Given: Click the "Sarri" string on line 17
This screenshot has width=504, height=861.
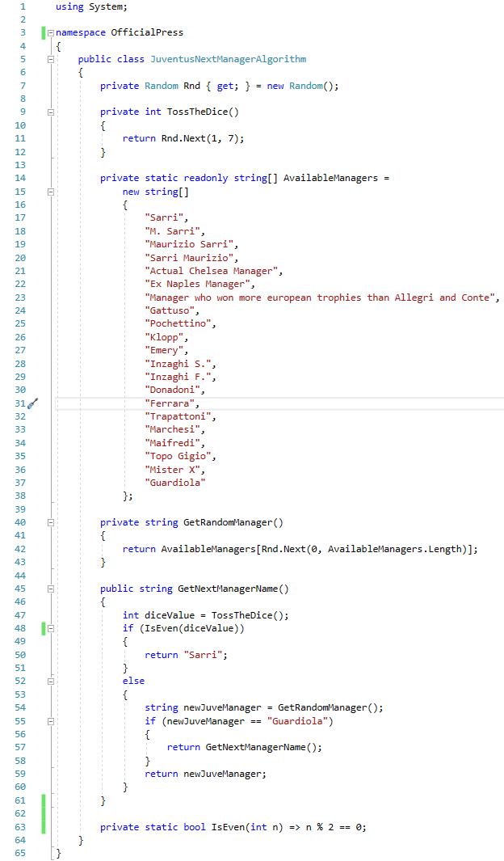Looking at the screenshot, I should [164, 218].
